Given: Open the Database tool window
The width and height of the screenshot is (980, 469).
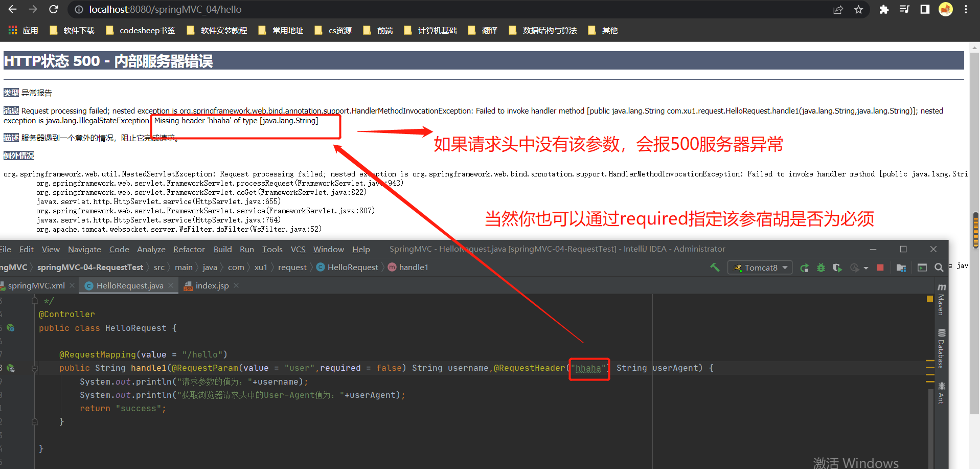Looking at the screenshot, I should click(942, 348).
